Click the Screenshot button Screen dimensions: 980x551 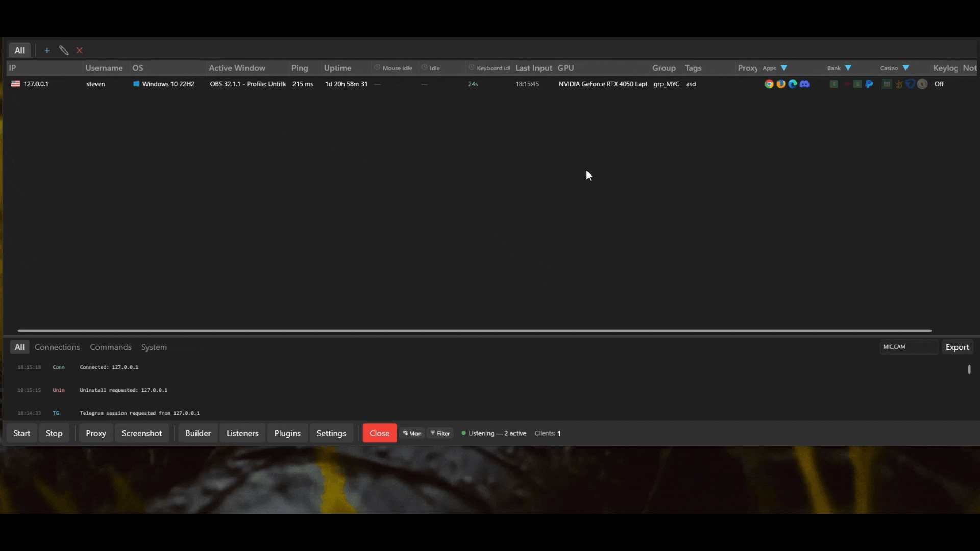(142, 433)
